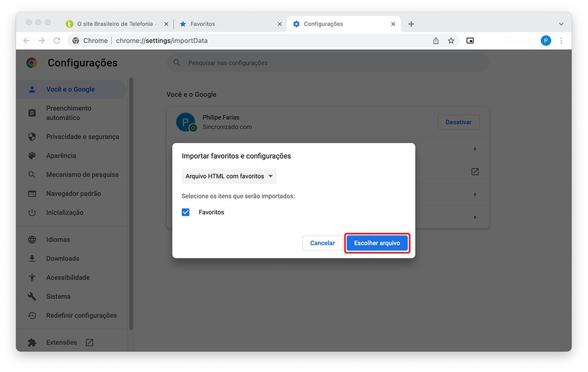The height and width of the screenshot is (372, 588).
Task: Open the picture-in-picture toolbar icon
Action: click(470, 41)
